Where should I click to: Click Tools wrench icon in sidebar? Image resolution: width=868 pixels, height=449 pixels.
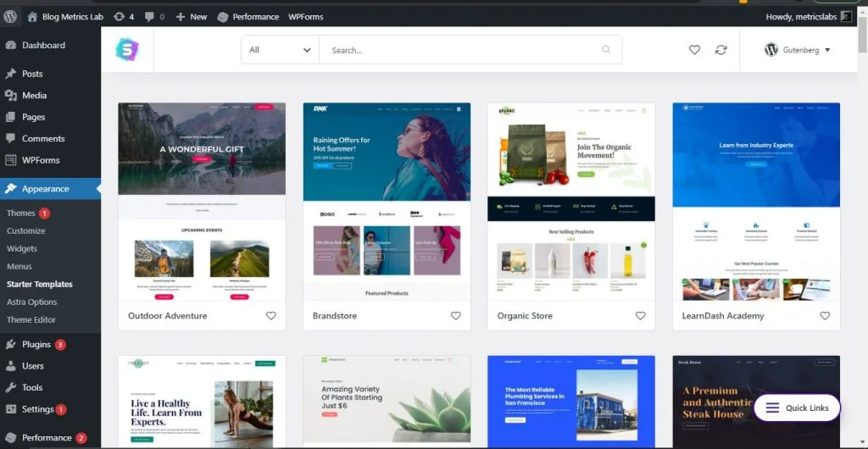pos(10,388)
